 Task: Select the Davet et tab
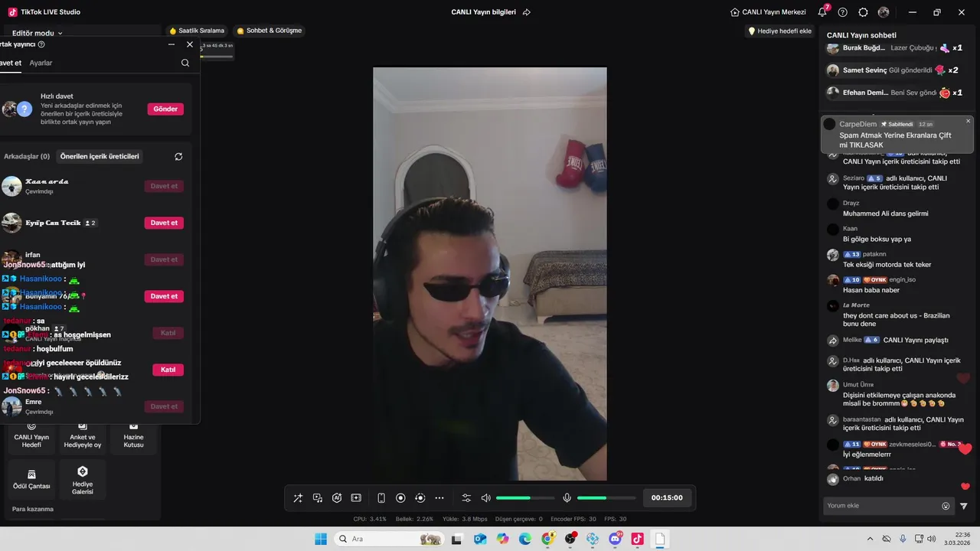point(10,63)
